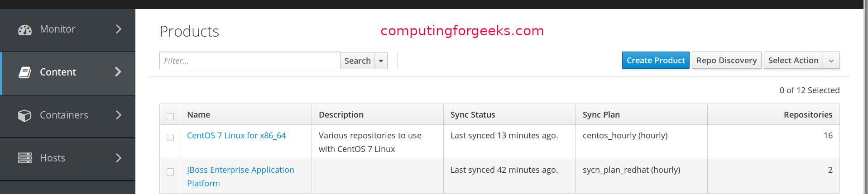This screenshot has width=868, height=194.
Task: Open the Select Action dropdown
Action: coord(802,60)
